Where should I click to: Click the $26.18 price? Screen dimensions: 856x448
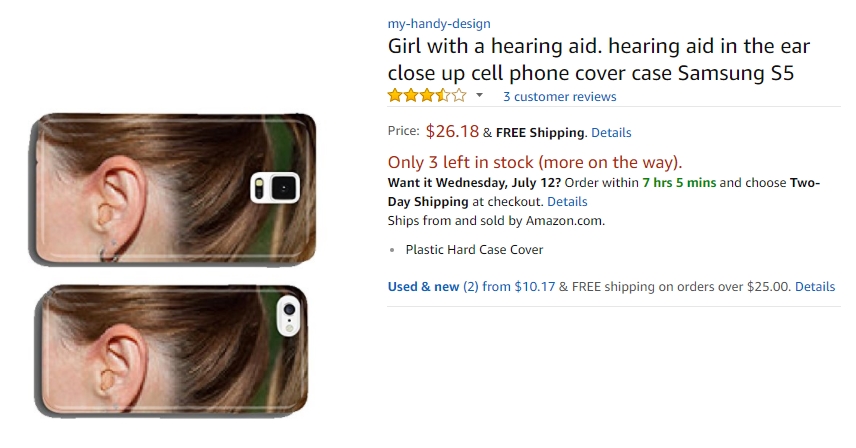(x=452, y=131)
